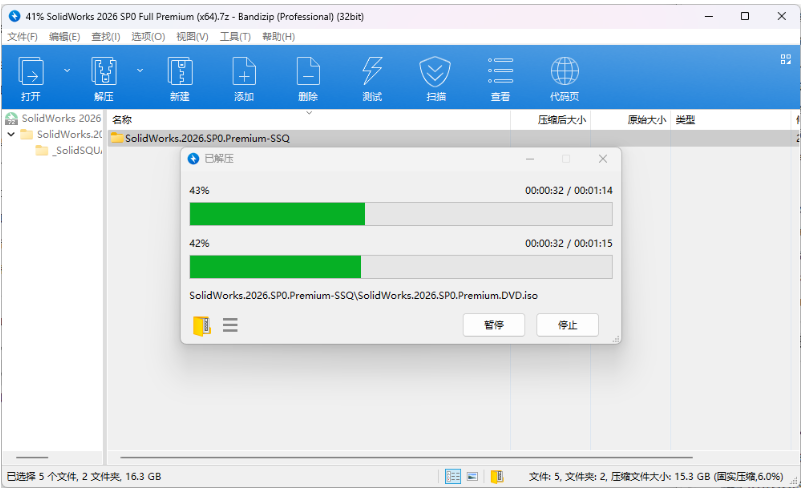This screenshot has height=488, width=801.
Task: Open the 视图(V) menu
Action: (x=192, y=37)
